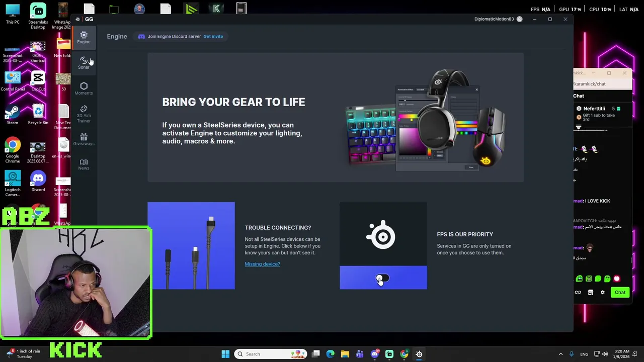Open Discord desktop shortcut
This screenshot has height=362, width=644.
point(38,182)
